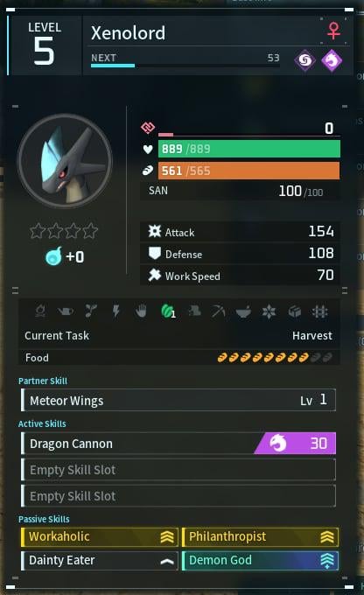The height and width of the screenshot is (595, 364).
Task: Select the Watering work suitability icon
Action: tap(66, 311)
